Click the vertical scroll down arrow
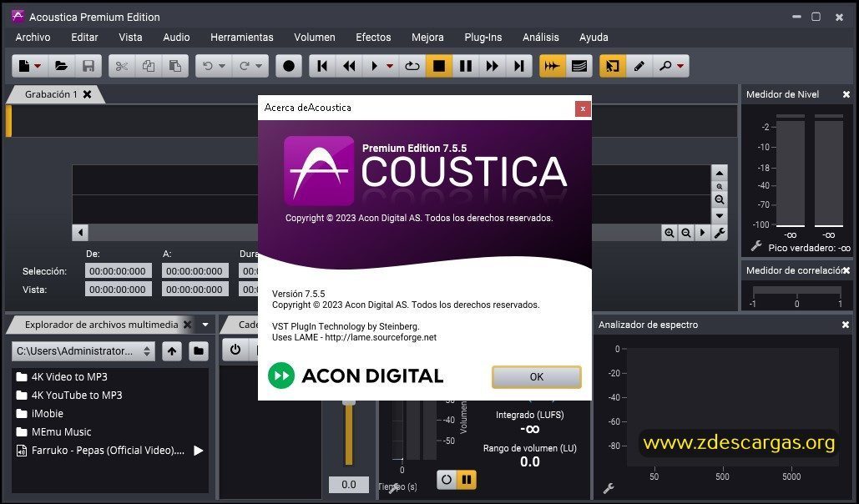 pyautogui.click(x=720, y=216)
